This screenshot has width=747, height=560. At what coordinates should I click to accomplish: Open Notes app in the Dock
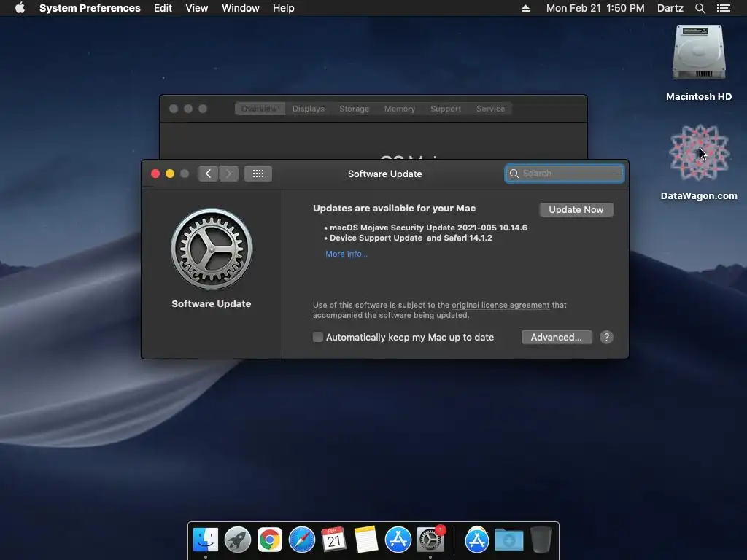366,540
